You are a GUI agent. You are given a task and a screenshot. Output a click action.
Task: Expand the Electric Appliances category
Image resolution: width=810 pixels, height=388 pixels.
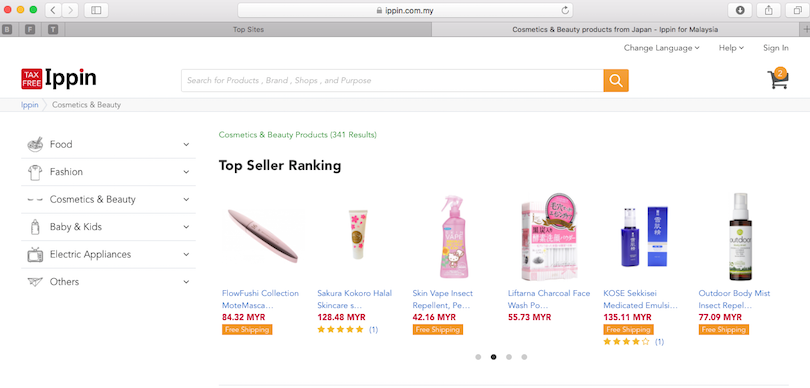coord(108,255)
